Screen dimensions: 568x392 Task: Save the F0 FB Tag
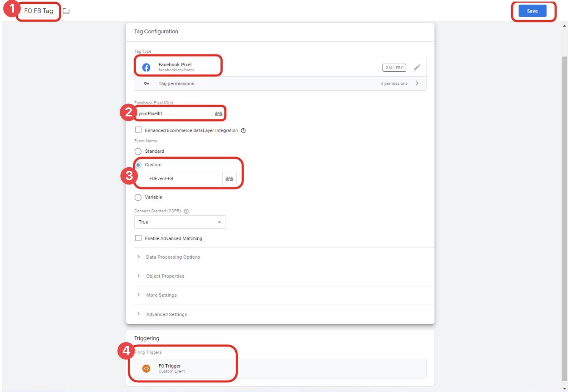click(532, 11)
